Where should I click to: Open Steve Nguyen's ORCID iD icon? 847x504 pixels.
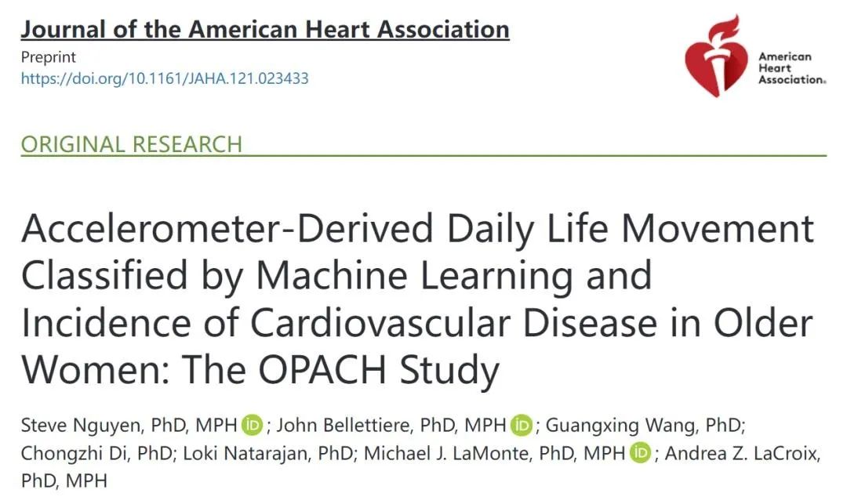pyautogui.click(x=253, y=426)
